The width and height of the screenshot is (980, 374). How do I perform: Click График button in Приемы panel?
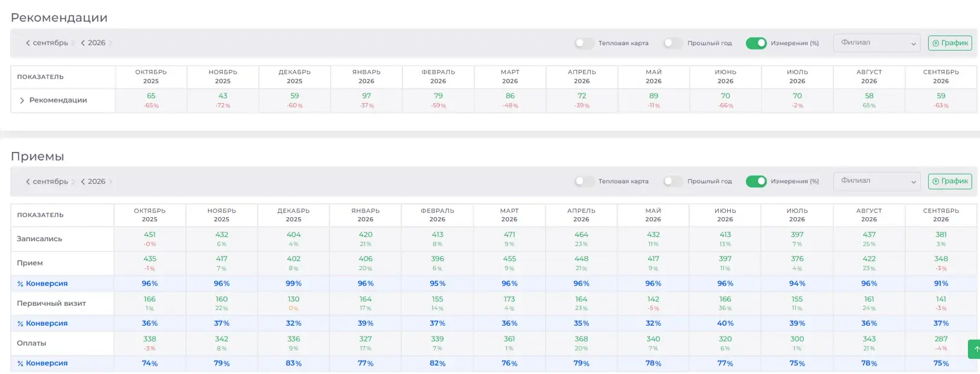tap(950, 181)
